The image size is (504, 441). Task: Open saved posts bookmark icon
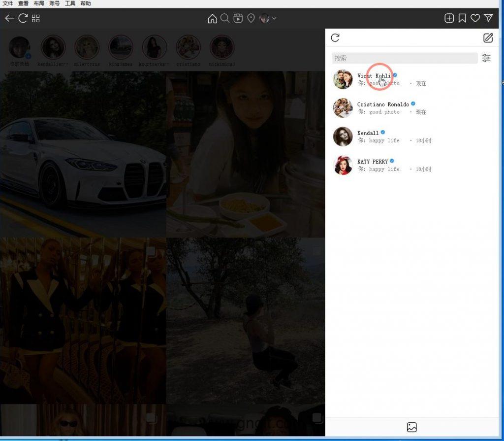point(462,18)
